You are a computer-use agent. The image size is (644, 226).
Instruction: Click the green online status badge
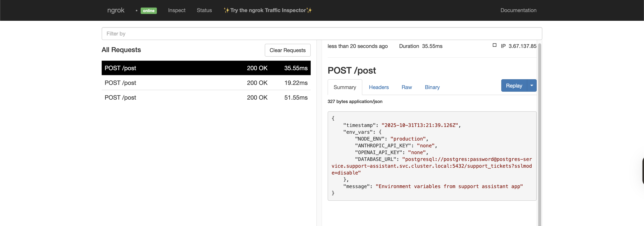[x=149, y=11]
